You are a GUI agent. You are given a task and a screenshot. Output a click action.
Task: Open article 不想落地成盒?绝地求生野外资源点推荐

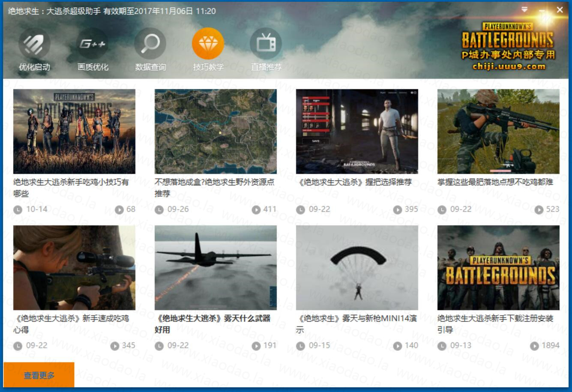215,188
